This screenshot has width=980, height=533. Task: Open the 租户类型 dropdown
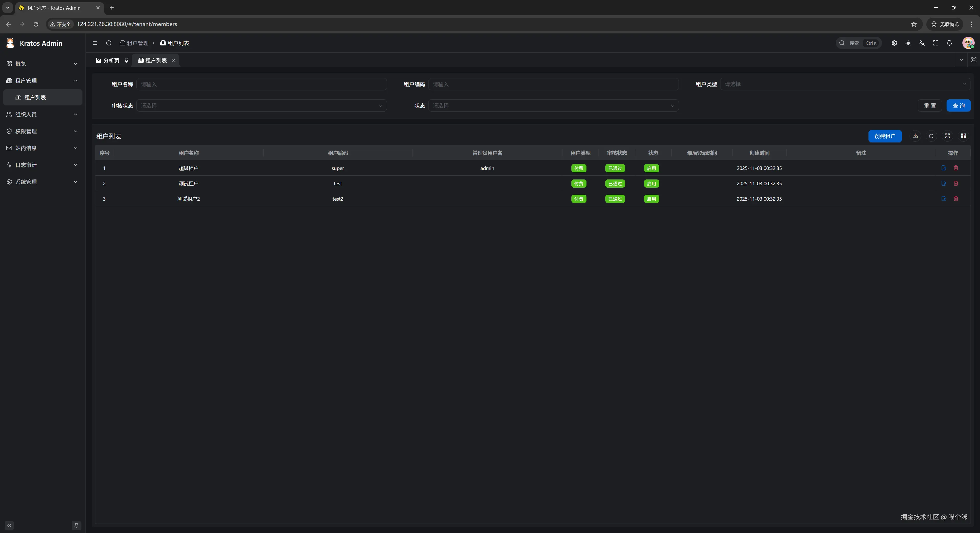pyautogui.click(x=844, y=84)
